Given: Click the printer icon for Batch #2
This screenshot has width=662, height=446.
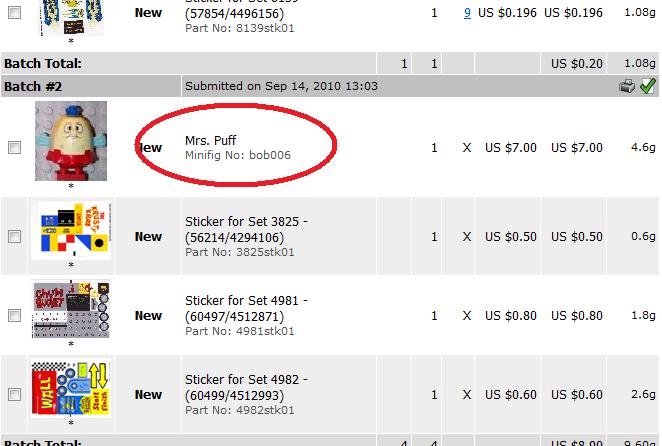Looking at the screenshot, I should pyautogui.click(x=627, y=87).
